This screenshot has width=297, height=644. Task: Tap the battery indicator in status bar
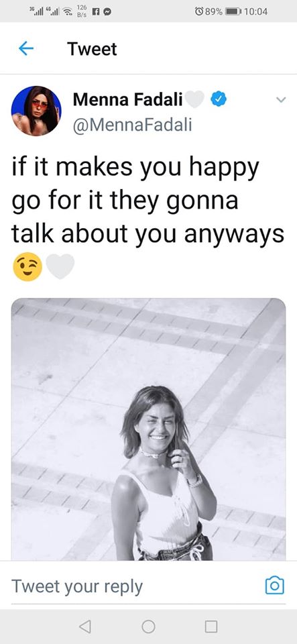(x=232, y=11)
